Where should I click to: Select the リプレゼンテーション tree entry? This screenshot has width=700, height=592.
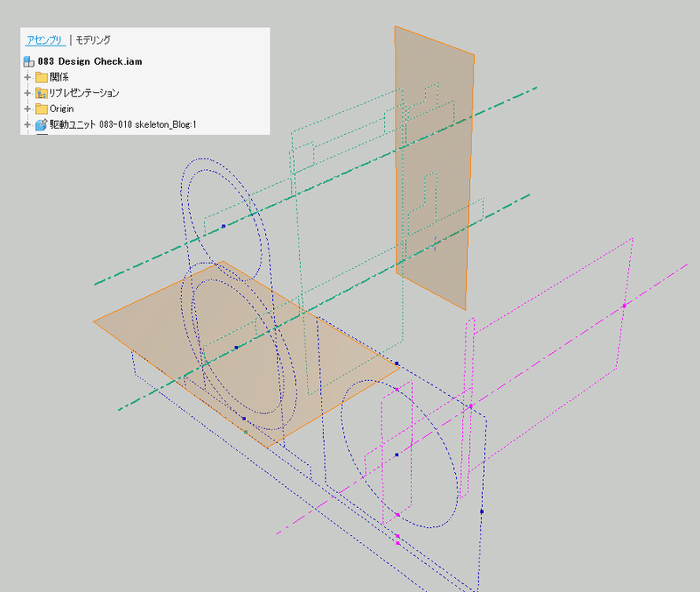(x=84, y=93)
